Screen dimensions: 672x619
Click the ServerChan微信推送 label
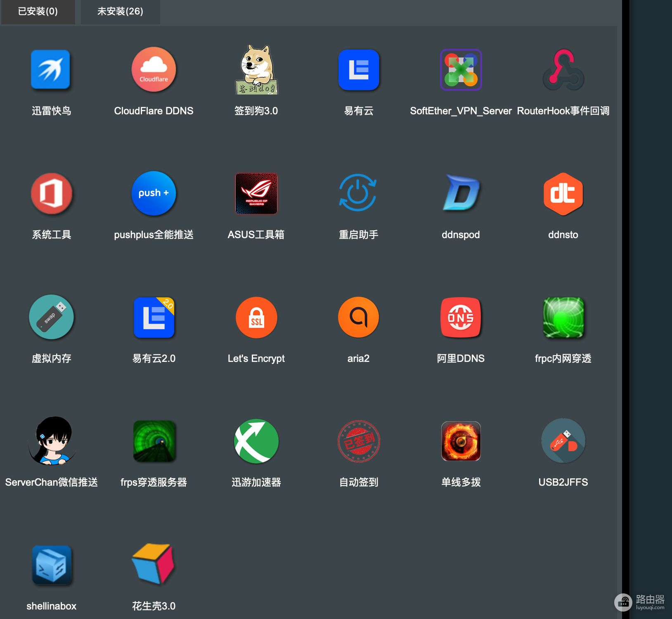click(52, 482)
